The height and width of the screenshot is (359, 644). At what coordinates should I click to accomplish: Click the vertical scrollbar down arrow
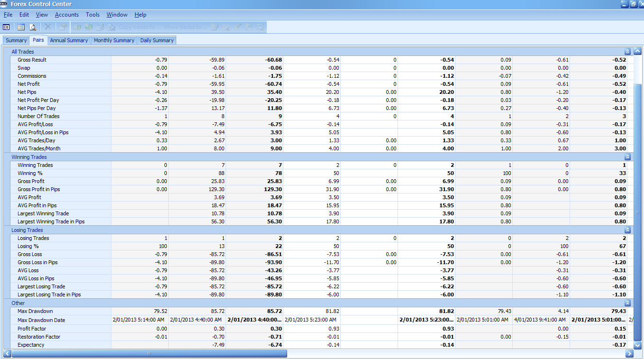click(x=637, y=345)
